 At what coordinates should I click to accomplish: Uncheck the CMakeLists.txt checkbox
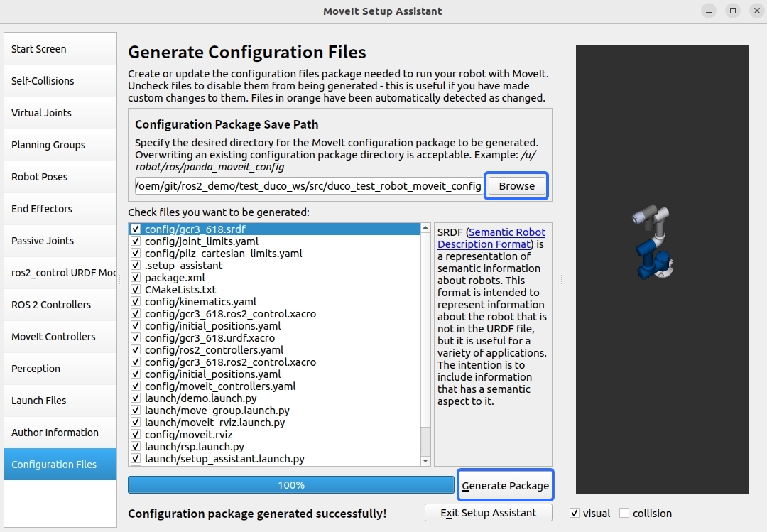coord(136,290)
